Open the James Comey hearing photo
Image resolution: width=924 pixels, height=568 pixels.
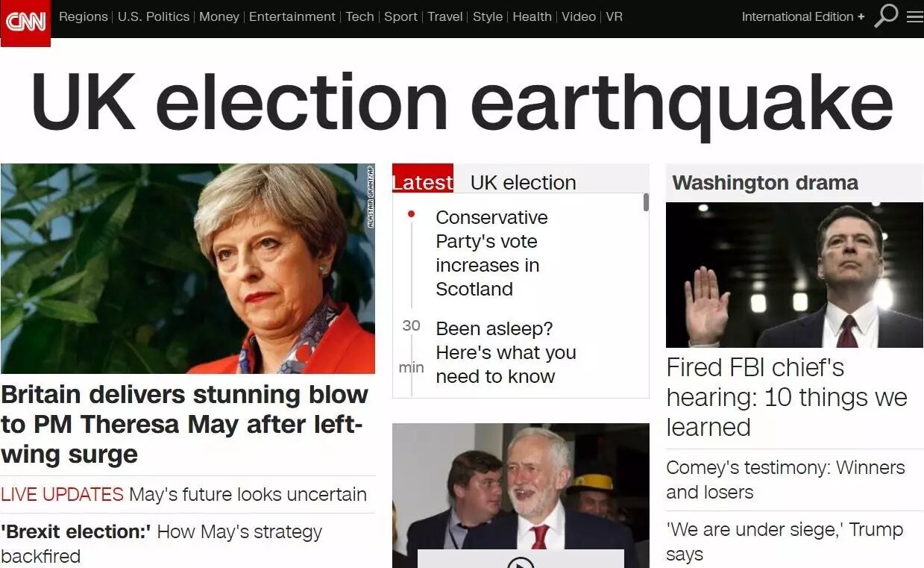click(x=794, y=275)
